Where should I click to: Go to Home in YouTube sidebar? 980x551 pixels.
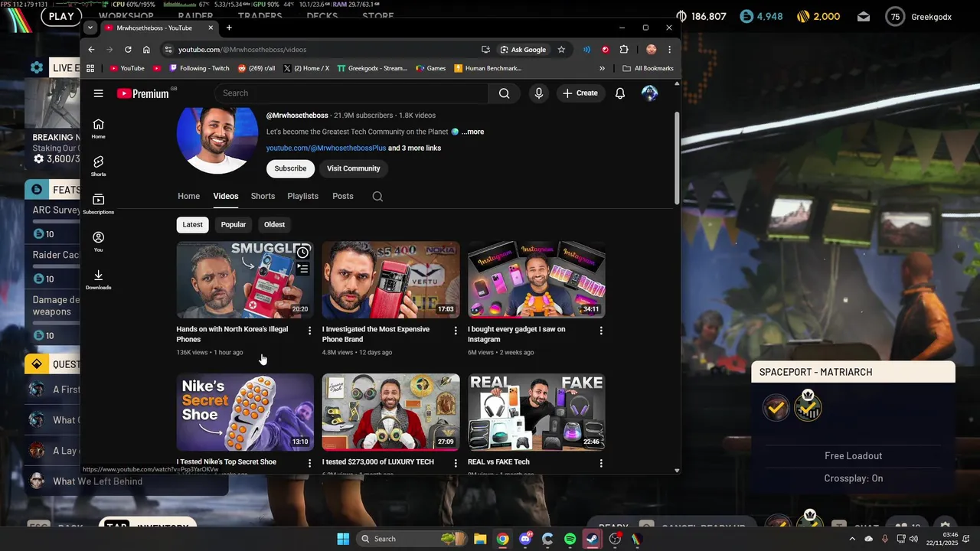pos(98,129)
